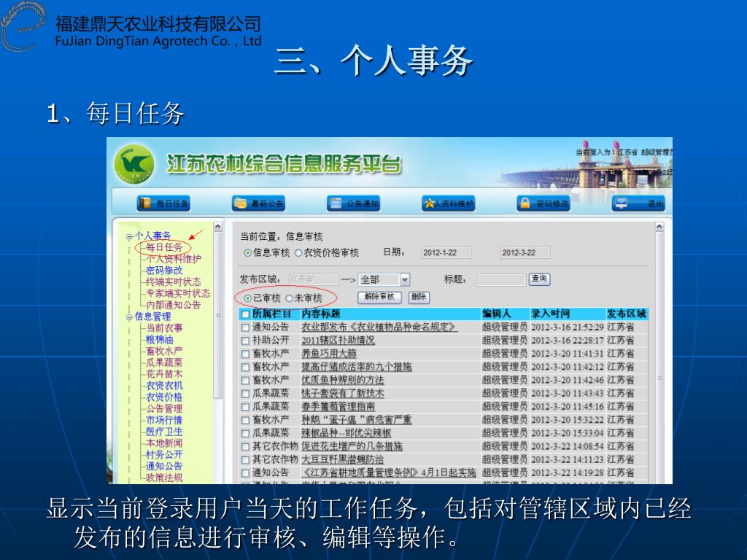The height and width of the screenshot is (560, 747).
Task: Click the tree panel scroll-up arrow
Action: click(x=217, y=227)
